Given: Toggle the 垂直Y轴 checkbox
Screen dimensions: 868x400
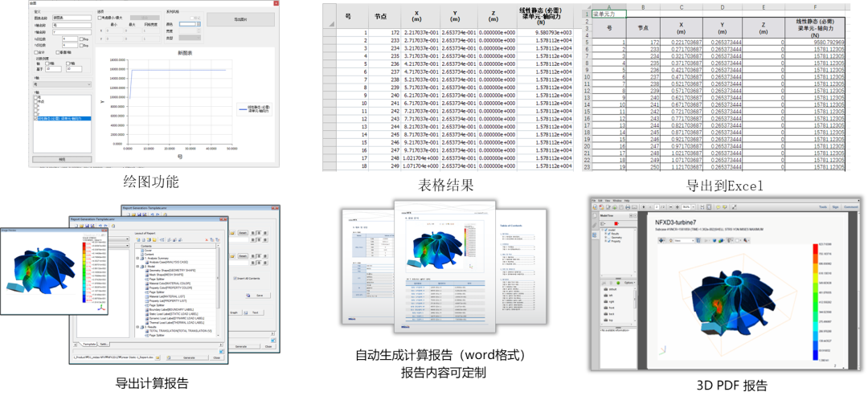Looking at the screenshot, I should click(58, 52).
